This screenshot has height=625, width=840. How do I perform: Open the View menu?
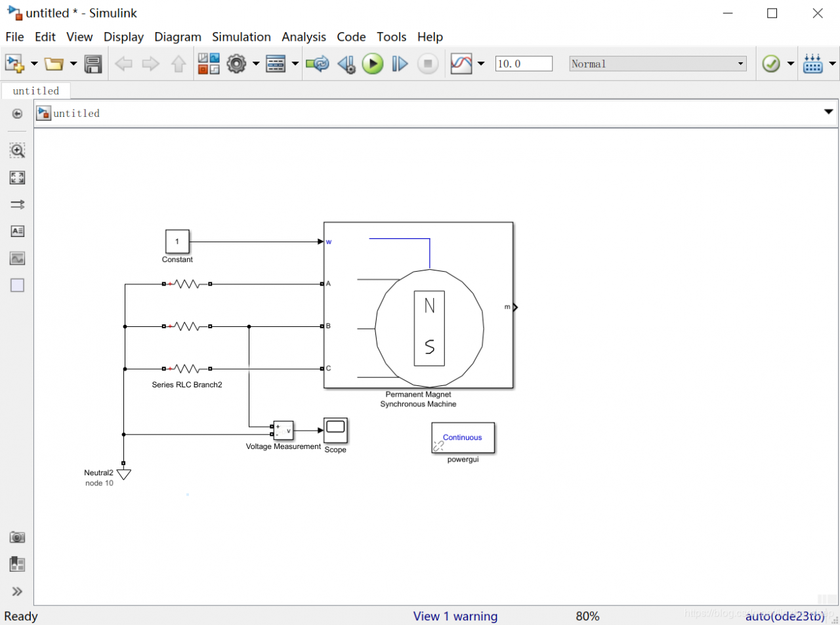tap(79, 37)
